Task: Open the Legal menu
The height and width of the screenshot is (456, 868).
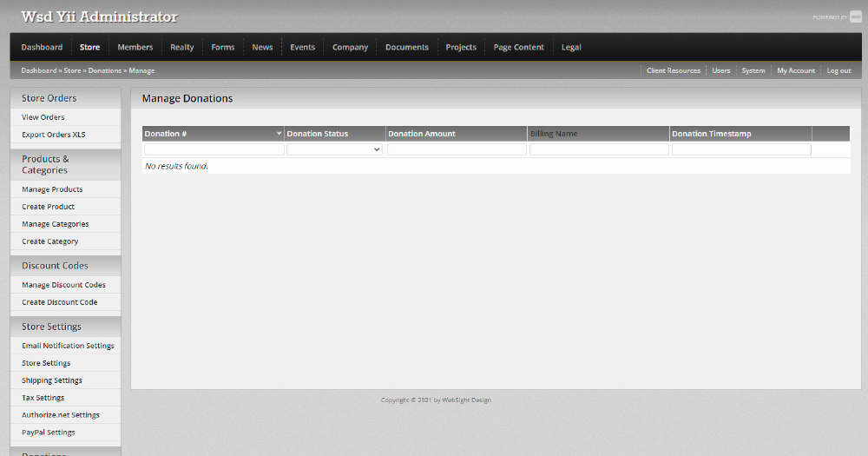Action: (x=571, y=47)
